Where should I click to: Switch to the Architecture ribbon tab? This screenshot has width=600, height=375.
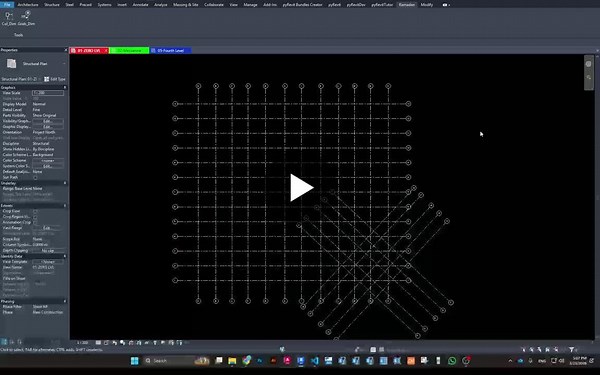coord(28,5)
